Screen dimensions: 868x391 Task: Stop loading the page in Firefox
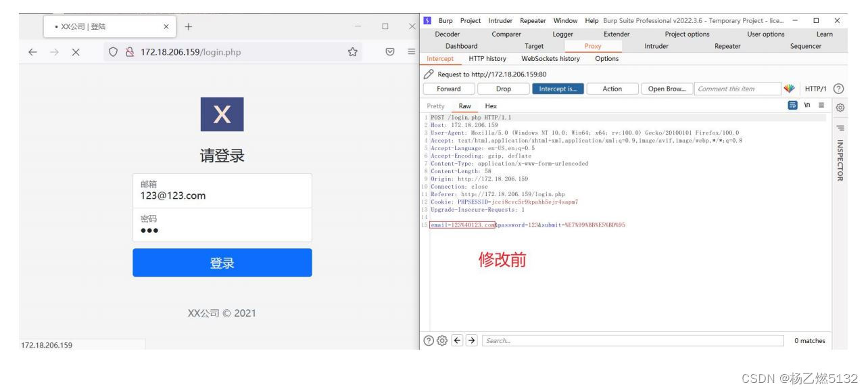(x=76, y=52)
